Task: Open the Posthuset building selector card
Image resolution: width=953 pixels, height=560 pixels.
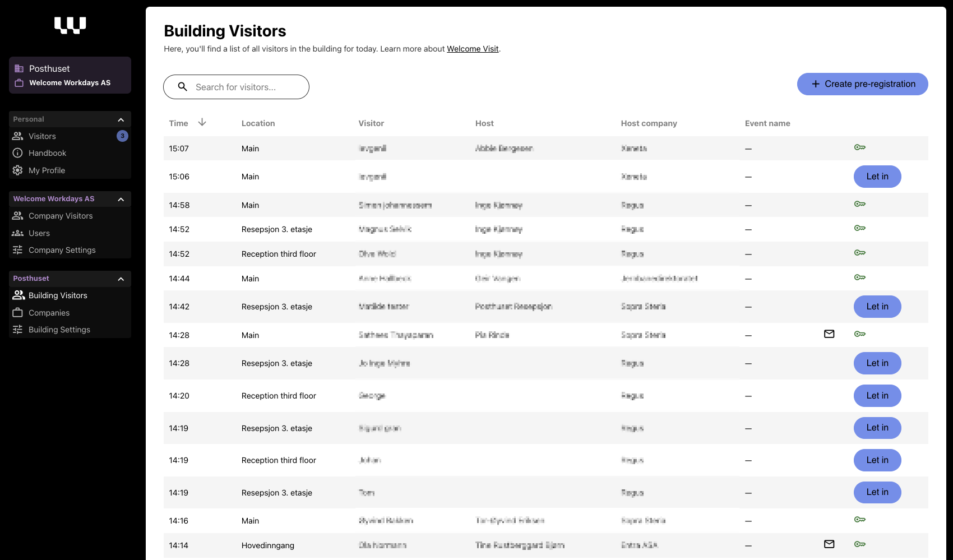Action: pyautogui.click(x=70, y=75)
